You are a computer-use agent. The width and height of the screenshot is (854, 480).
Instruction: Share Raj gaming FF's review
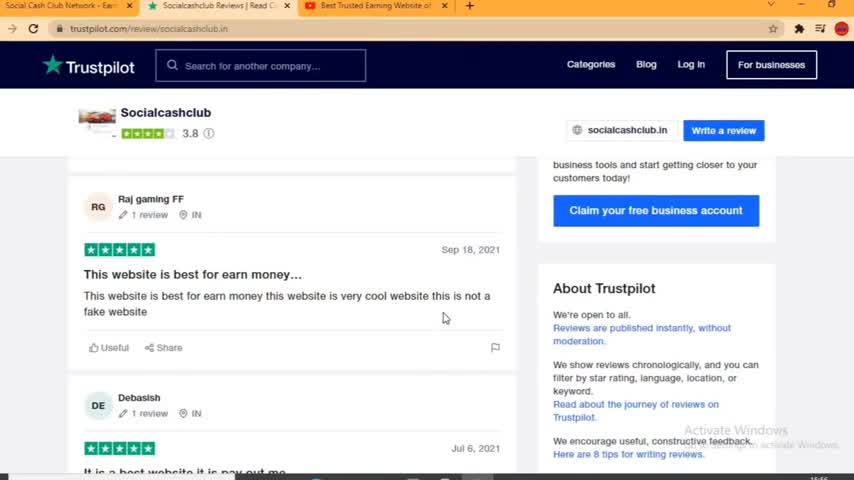pos(163,348)
